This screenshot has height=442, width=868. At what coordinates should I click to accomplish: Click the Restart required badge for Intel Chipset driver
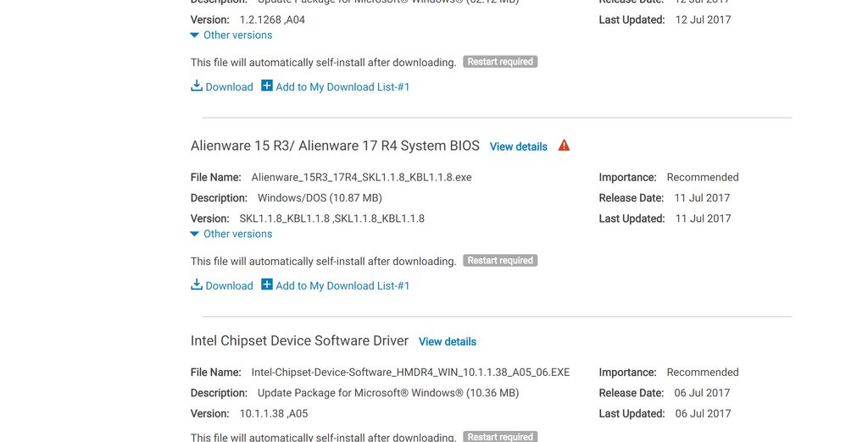point(500,436)
